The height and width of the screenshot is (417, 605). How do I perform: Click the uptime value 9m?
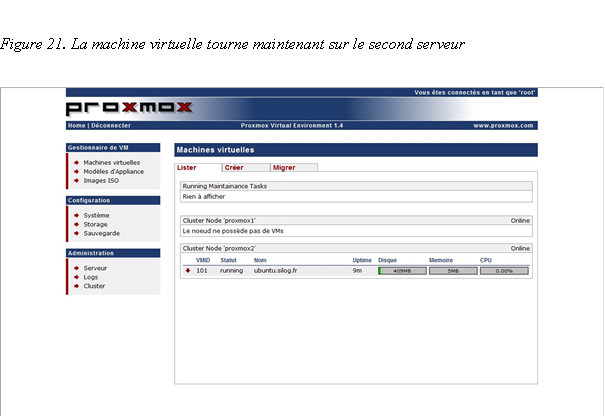tap(357, 270)
